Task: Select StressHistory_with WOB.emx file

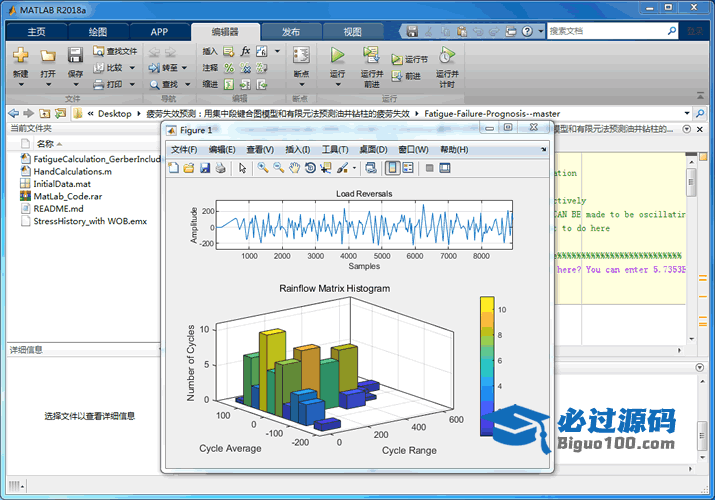Action: 90,221
